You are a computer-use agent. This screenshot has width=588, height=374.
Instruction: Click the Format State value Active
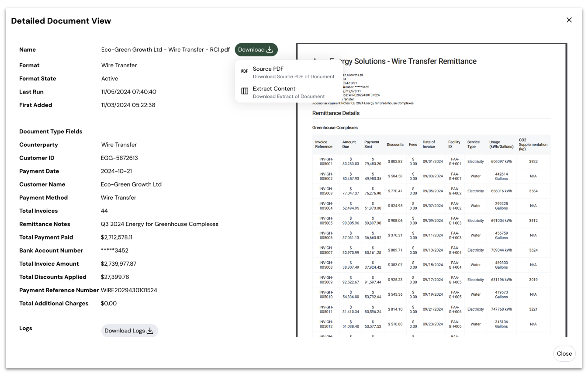click(110, 79)
